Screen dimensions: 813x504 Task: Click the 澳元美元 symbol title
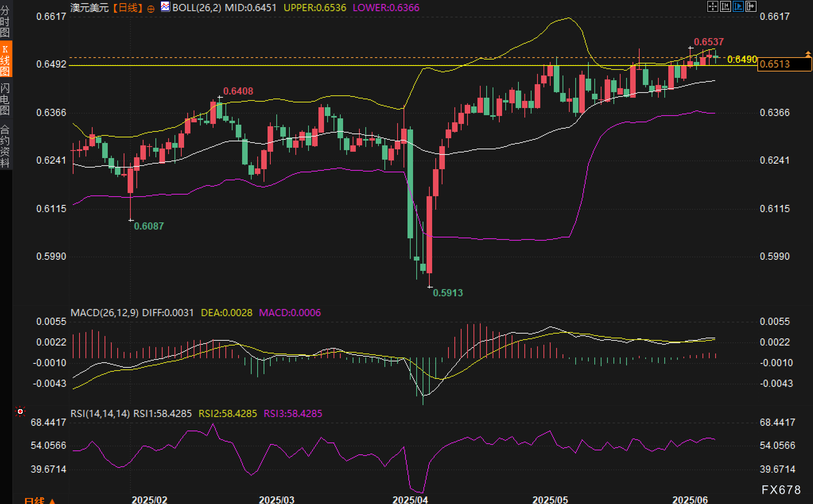[89, 8]
